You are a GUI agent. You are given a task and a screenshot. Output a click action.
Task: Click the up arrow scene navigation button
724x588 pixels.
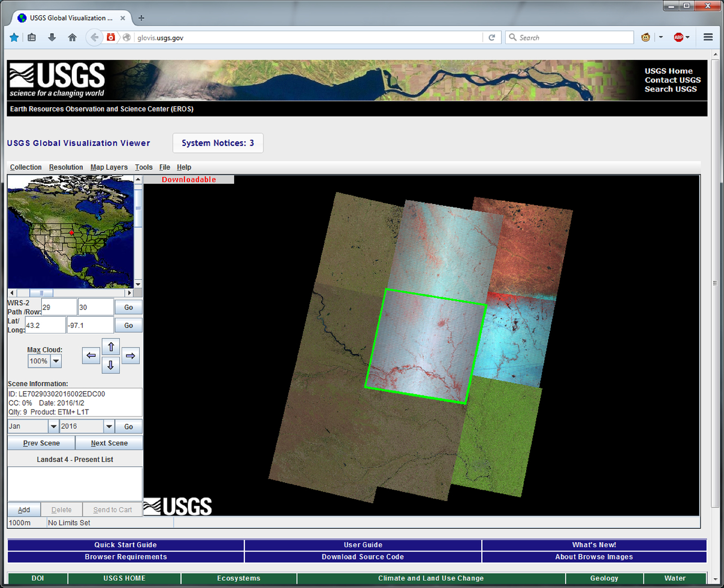click(111, 347)
